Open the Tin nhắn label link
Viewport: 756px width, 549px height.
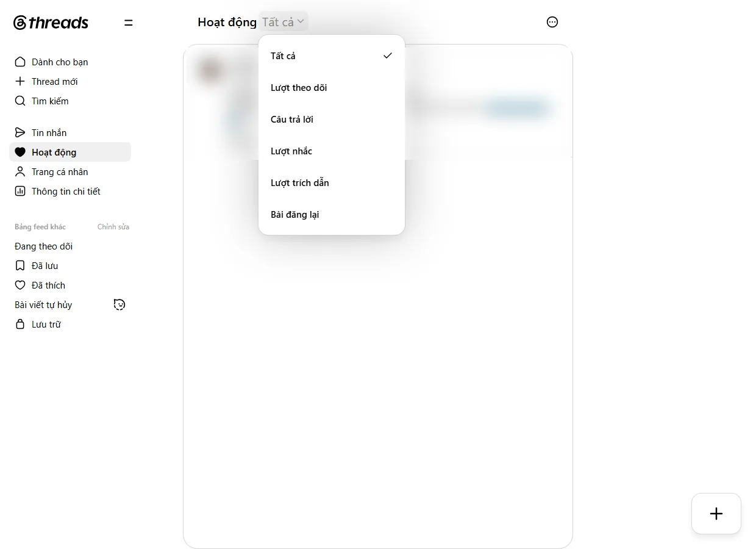[49, 132]
